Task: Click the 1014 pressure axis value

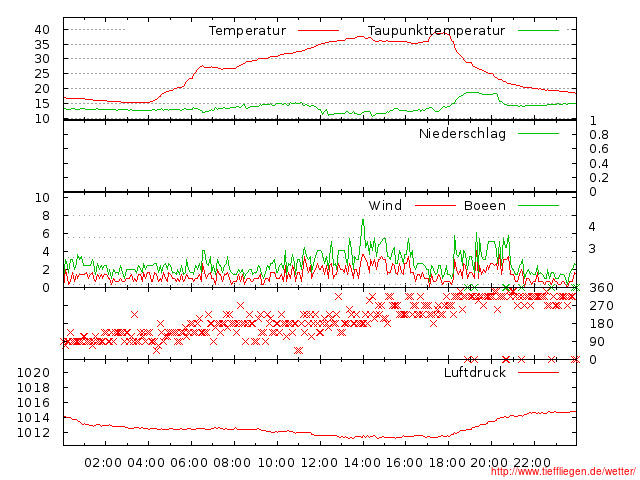Action: (x=33, y=418)
